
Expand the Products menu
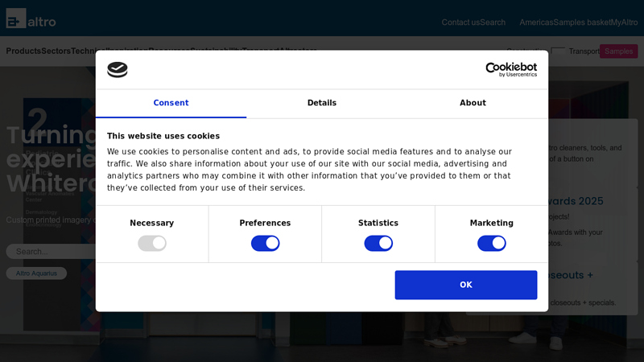(23, 51)
